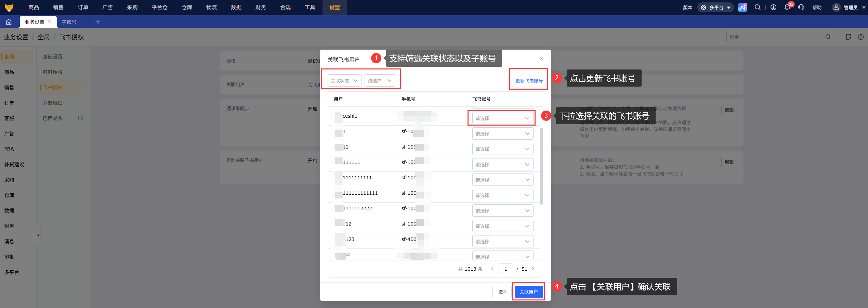Close the 业务设置 tab
This screenshot has width=868, height=308.
(x=50, y=22)
